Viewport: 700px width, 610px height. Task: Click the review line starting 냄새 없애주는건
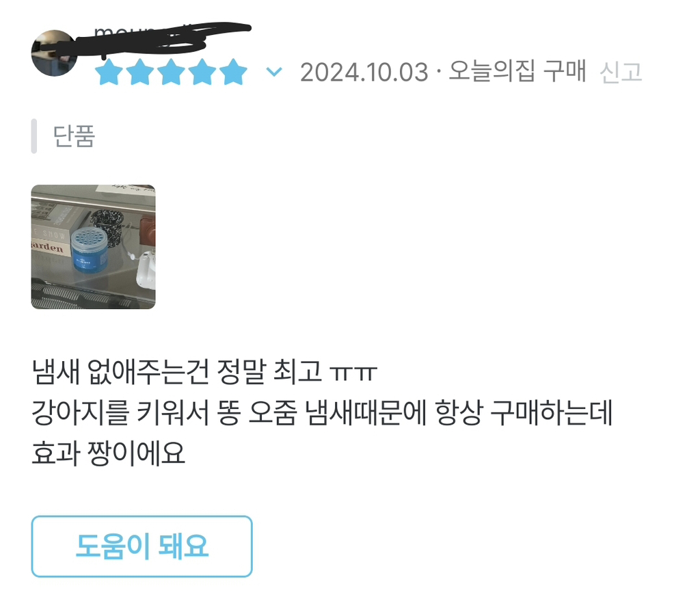pos(204,371)
